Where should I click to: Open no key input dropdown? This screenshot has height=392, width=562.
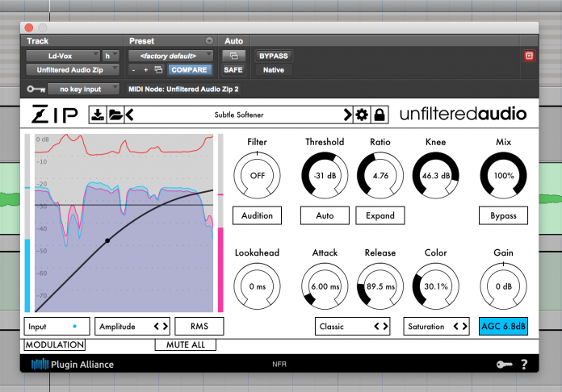click(83, 89)
